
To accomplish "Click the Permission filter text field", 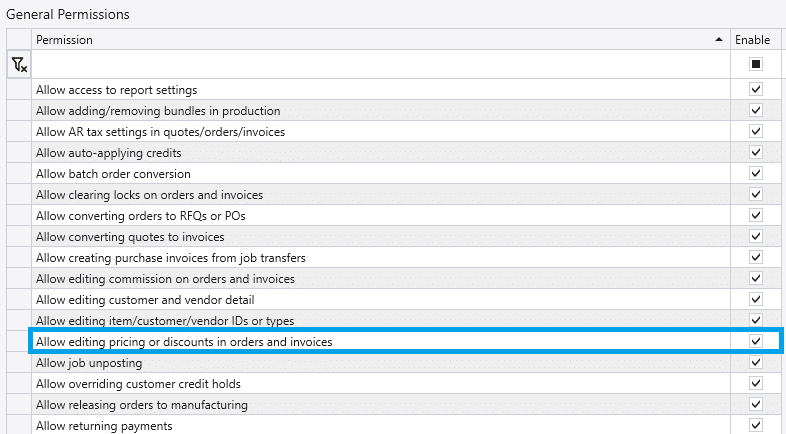I will [381, 64].
